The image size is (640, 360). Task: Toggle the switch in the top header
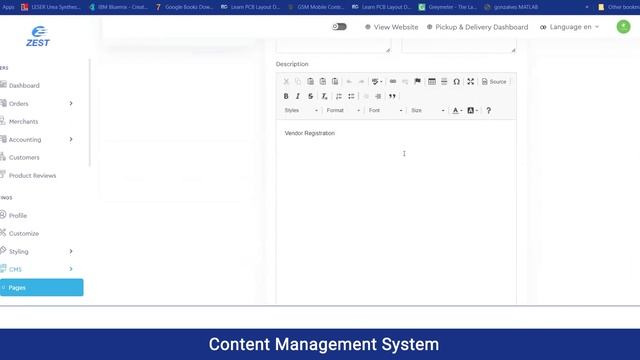(339, 27)
